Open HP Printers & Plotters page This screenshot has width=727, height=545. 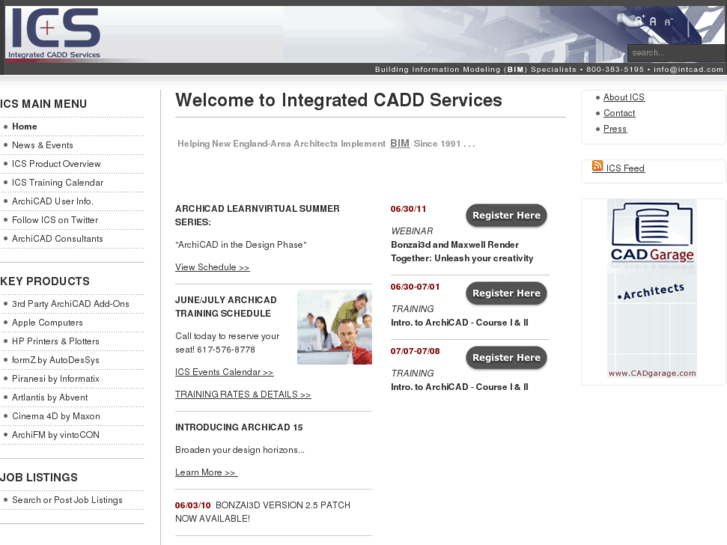pyautogui.click(x=56, y=341)
